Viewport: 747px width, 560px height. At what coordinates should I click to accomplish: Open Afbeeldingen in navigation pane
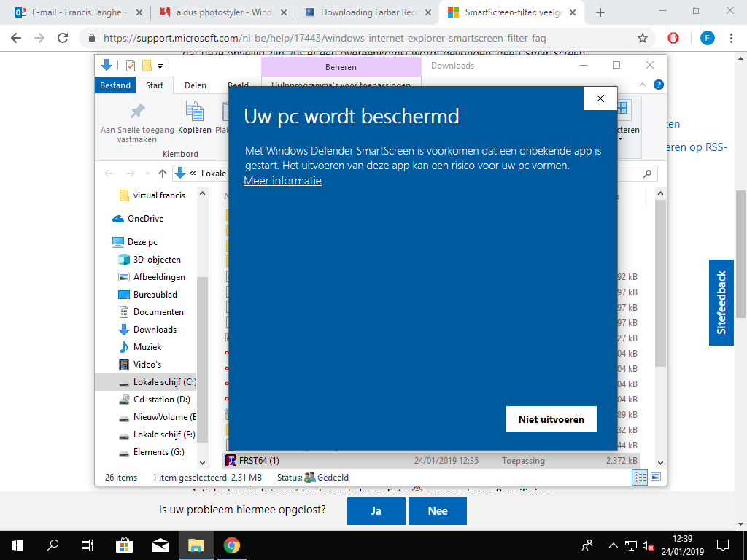pyautogui.click(x=152, y=277)
